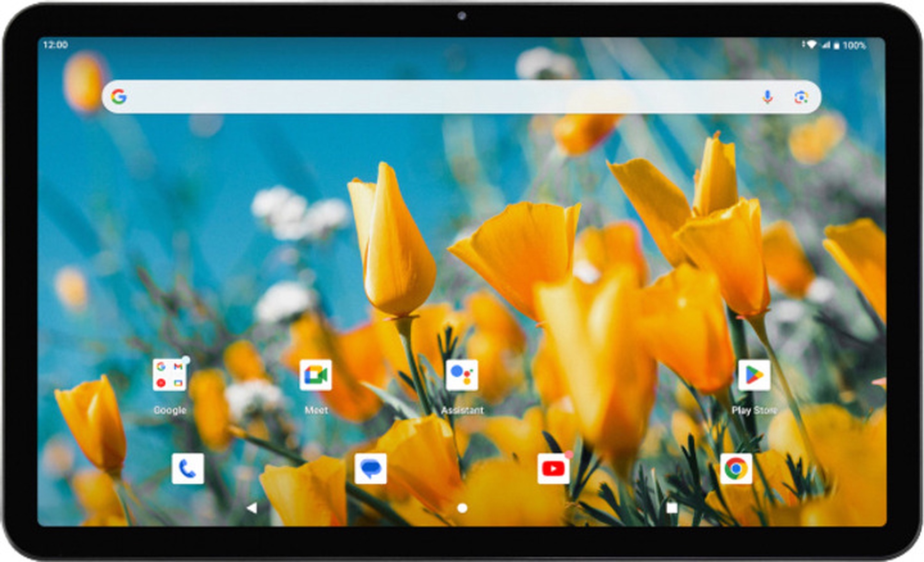This screenshot has width=924, height=562.
Task: Expand the Google apps folder
Action: click(x=169, y=375)
